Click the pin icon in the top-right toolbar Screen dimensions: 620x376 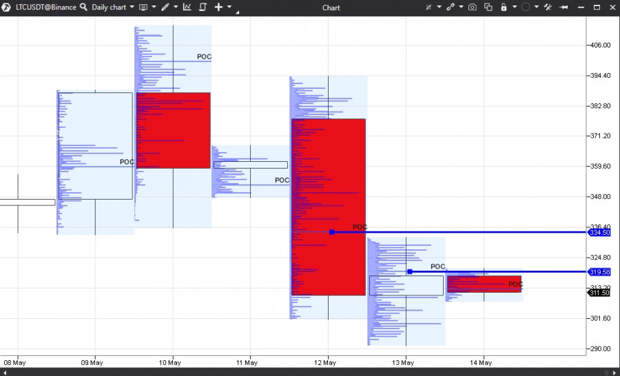(x=428, y=7)
